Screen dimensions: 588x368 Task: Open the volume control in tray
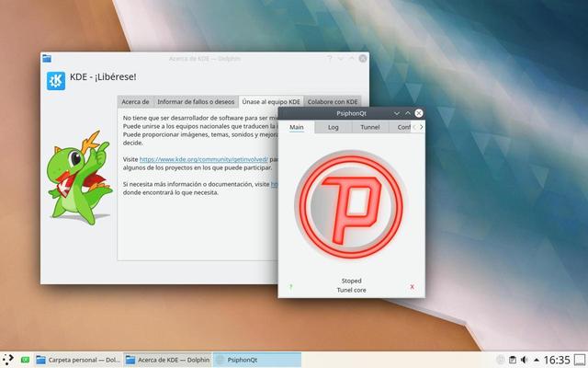(525, 360)
